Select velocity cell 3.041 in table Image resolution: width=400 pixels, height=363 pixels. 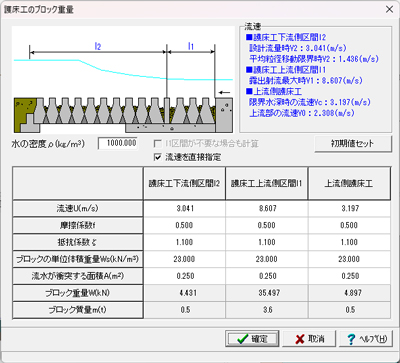[185, 208]
